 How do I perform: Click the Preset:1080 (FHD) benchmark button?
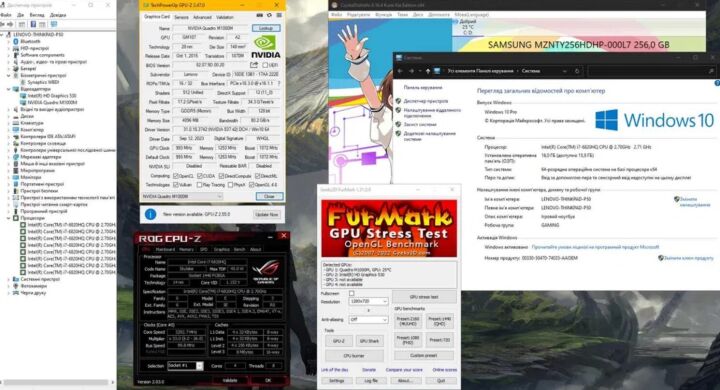tap(408, 340)
